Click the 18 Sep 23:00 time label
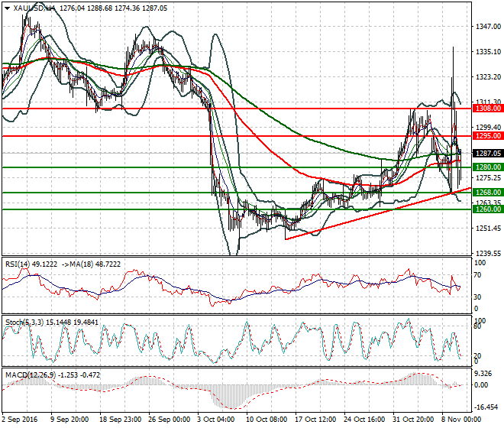 pyautogui.click(x=120, y=420)
